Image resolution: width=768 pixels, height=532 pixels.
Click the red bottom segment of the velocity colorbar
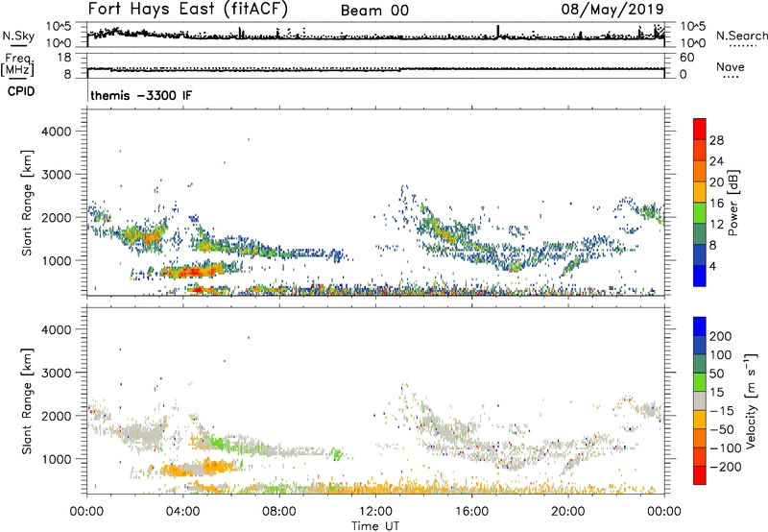click(700, 475)
